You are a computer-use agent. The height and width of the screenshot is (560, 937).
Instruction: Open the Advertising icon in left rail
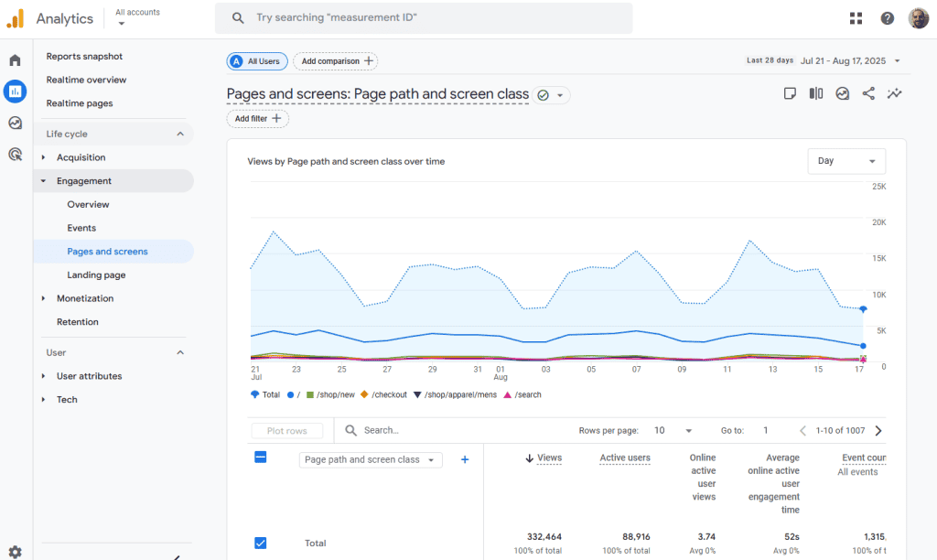point(15,154)
